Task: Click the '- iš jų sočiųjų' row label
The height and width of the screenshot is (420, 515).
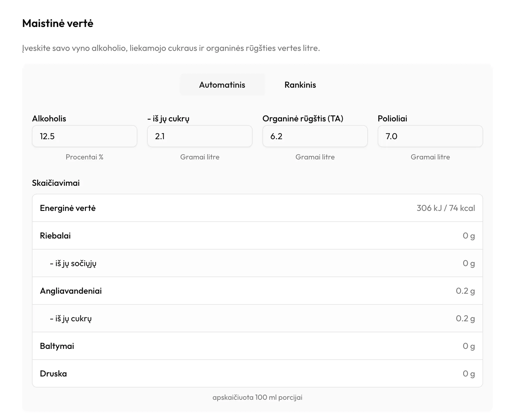Action: click(x=73, y=263)
